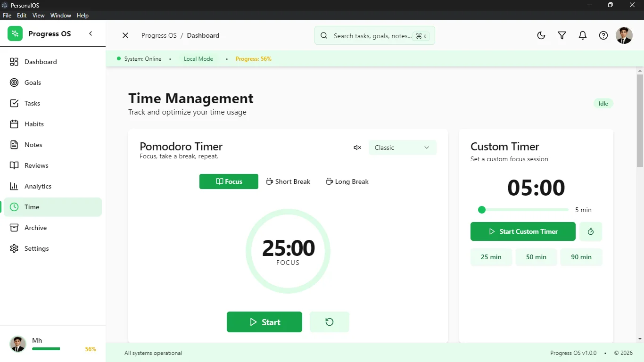Click the green progress bar under Mh
Image resolution: width=644 pixels, height=362 pixels.
[46, 349]
